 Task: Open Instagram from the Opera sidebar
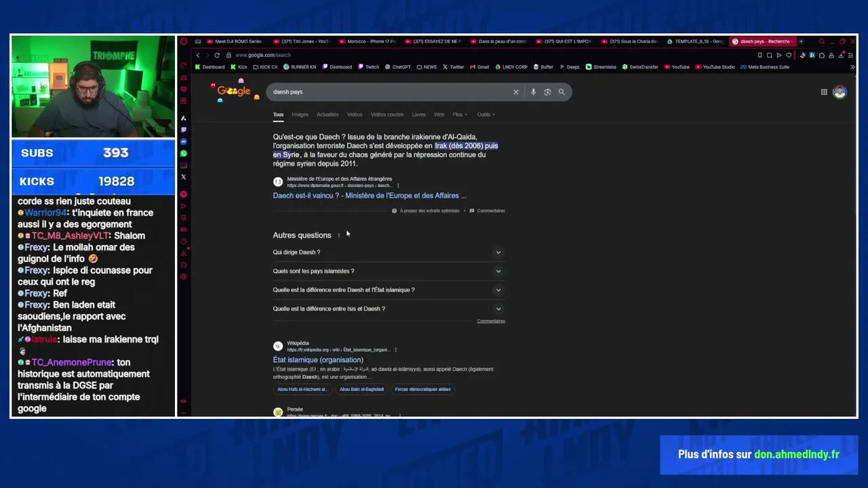[183, 165]
